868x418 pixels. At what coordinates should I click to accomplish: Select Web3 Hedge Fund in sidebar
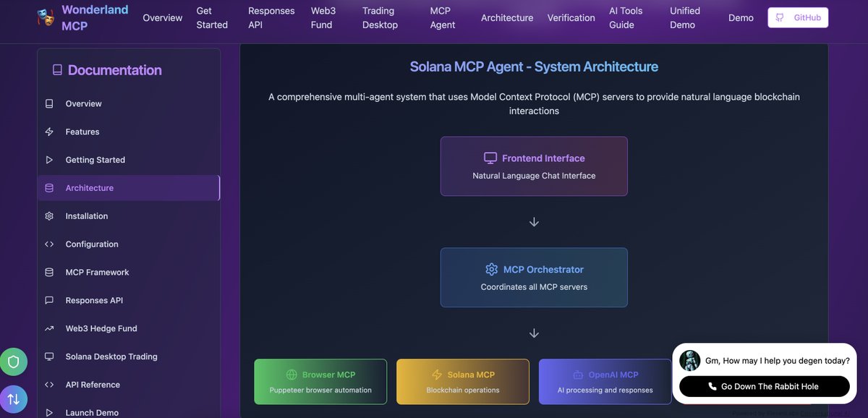(x=129, y=328)
